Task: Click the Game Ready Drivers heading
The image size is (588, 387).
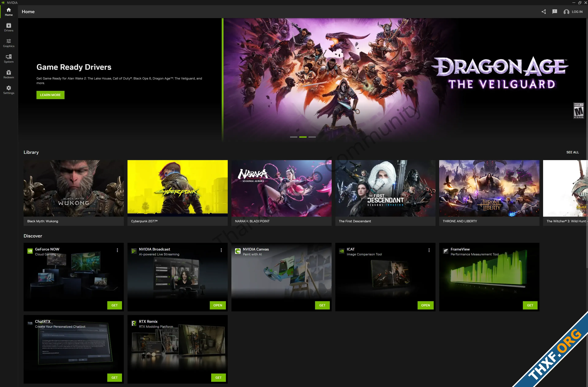Action: 74,67
